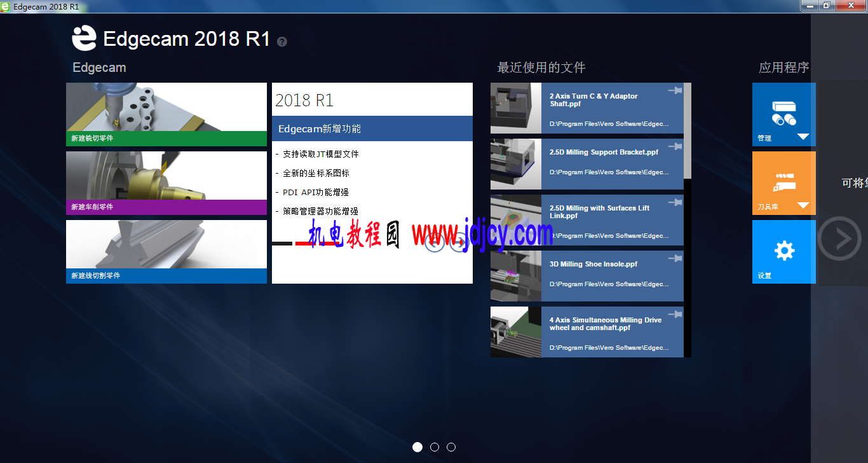Open thumbnail of 2 Axis Turn C & Y Adaptor Shaft
The image size is (868, 463).
tap(516, 108)
